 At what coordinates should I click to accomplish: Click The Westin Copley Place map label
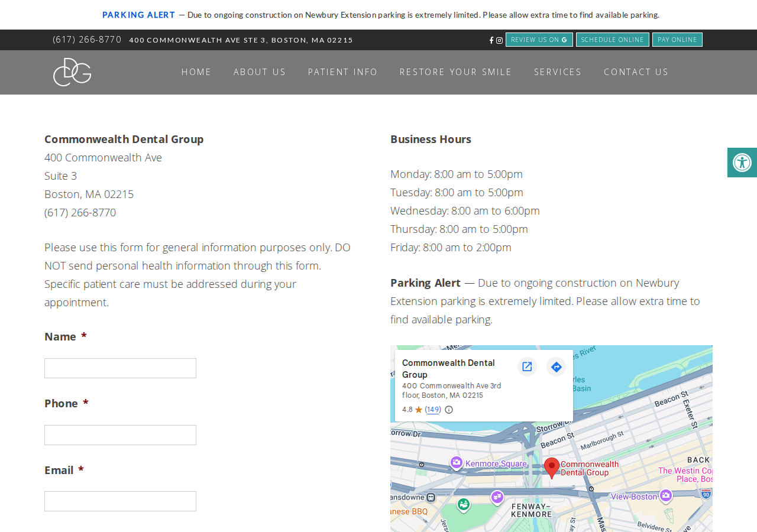[x=685, y=475]
